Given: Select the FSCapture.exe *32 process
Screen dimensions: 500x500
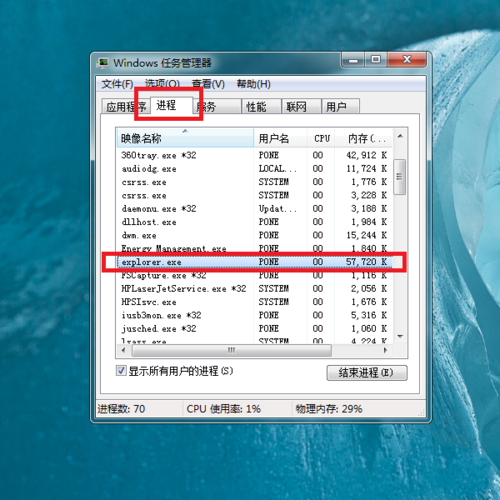Looking at the screenshot, I should [x=255, y=275].
